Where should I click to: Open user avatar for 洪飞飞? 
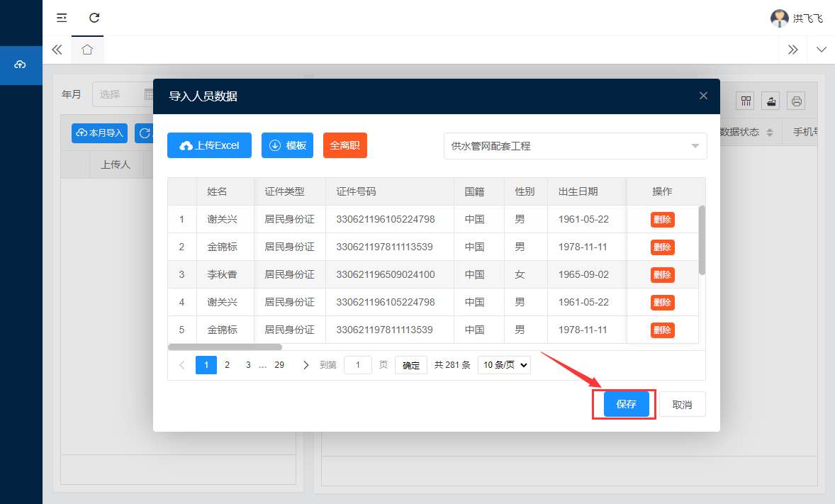point(779,18)
